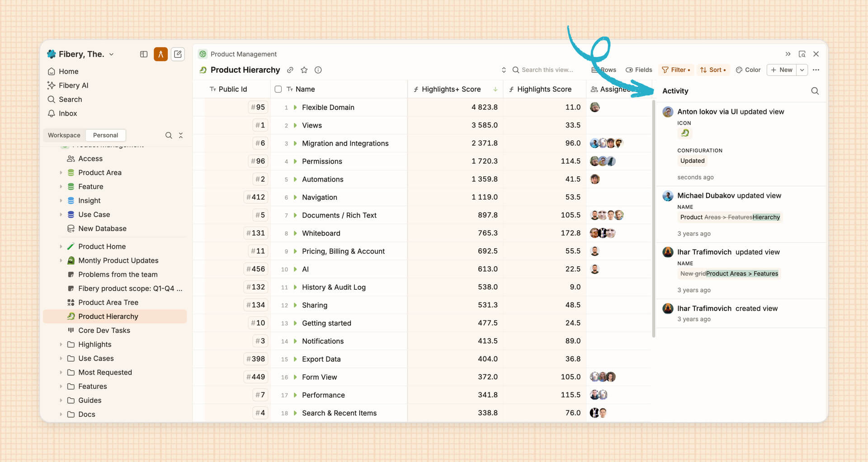Click the Migration and Integrations row name

coord(345,143)
